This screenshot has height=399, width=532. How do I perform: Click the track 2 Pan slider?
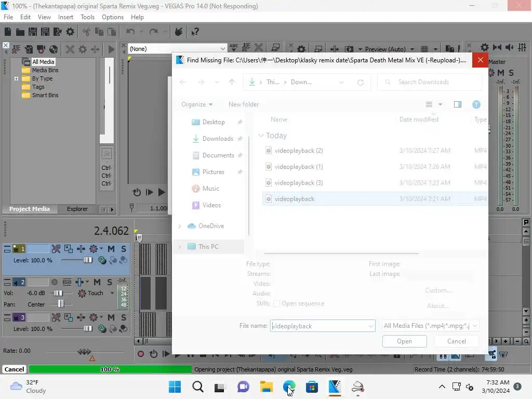click(x=61, y=303)
